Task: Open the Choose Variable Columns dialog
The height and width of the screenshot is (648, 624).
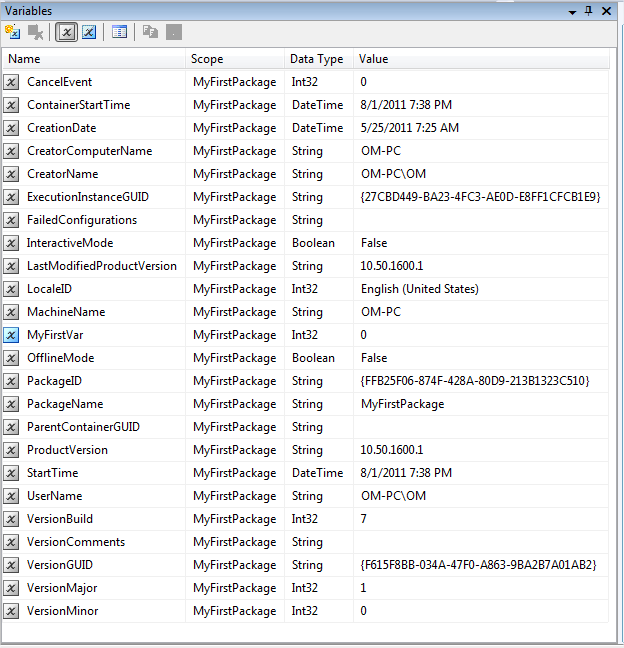Action: (x=119, y=32)
